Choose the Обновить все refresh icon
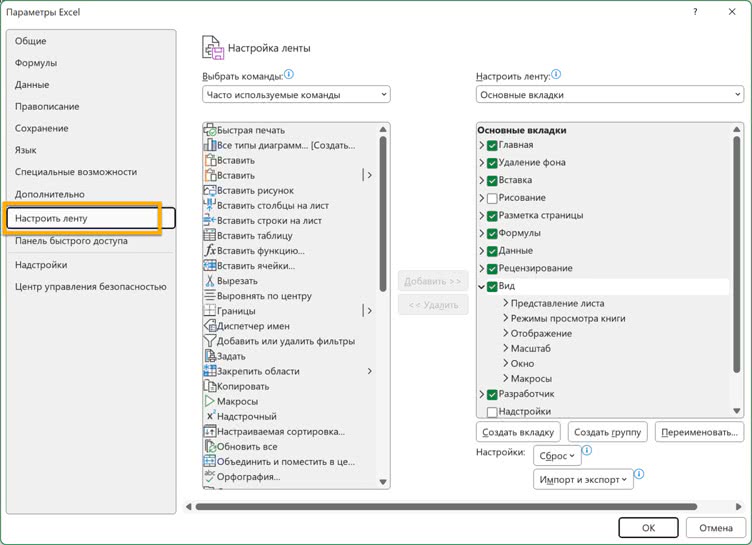Viewport: 752px width, 545px height. 210,446
